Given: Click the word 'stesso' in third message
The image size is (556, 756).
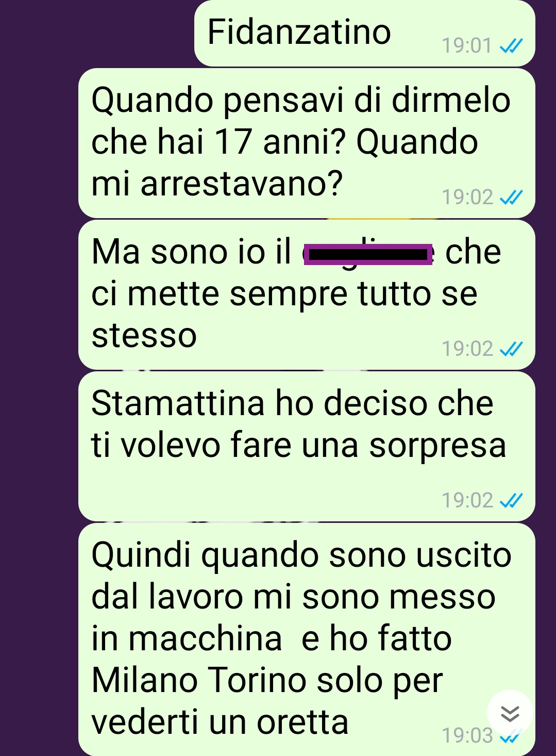Looking at the screenshot, I should (144, 336).
